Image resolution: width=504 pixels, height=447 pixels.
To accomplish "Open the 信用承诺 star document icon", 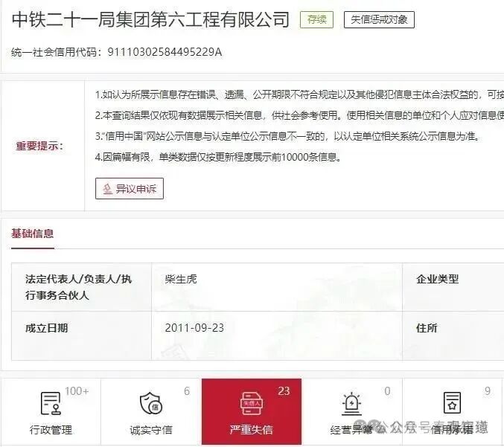I will click(452, 402).
